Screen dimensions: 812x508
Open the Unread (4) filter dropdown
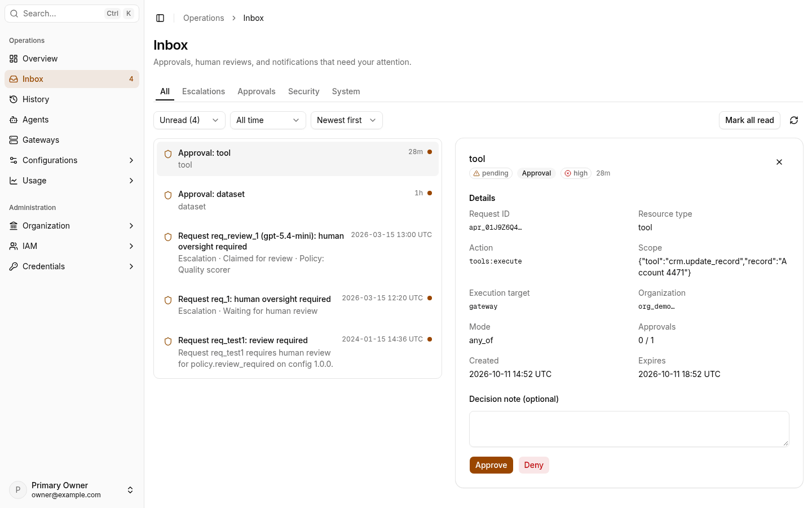[x=189, y=120]
